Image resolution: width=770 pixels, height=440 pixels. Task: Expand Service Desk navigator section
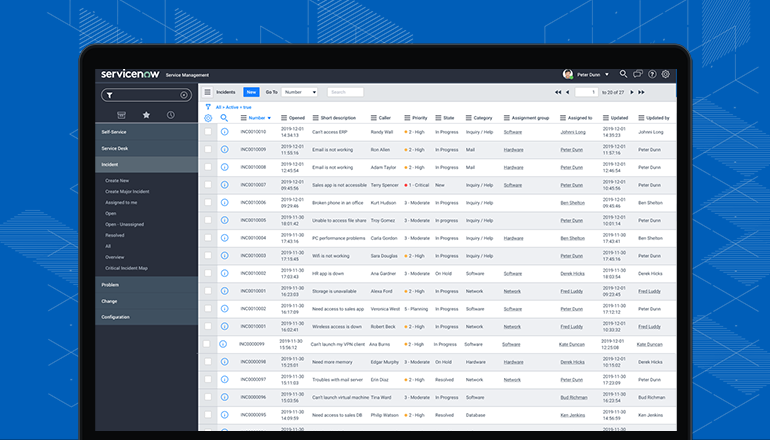click(146, 148)
